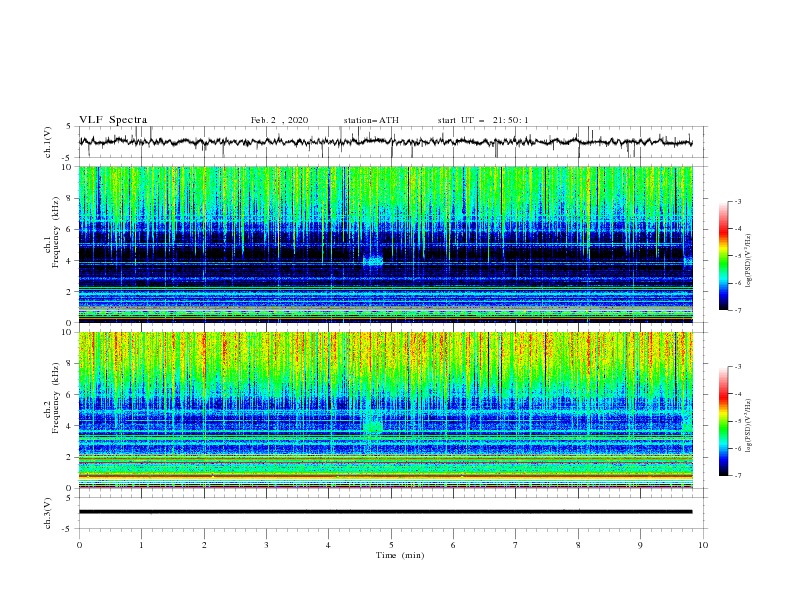Click the ch.1 spectrogram color scale bar
This screenshot has width=792, height=612.
(723, 256)
